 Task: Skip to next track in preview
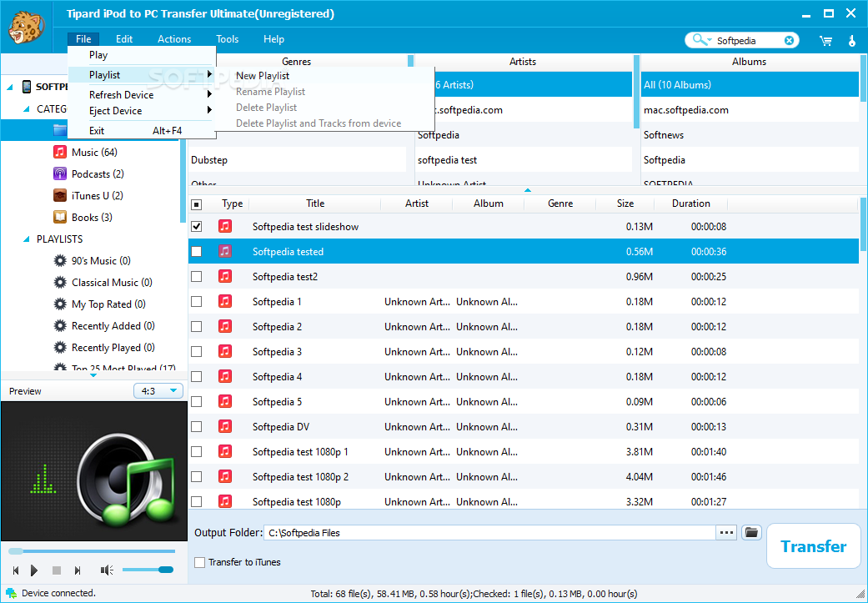[78, 570]
